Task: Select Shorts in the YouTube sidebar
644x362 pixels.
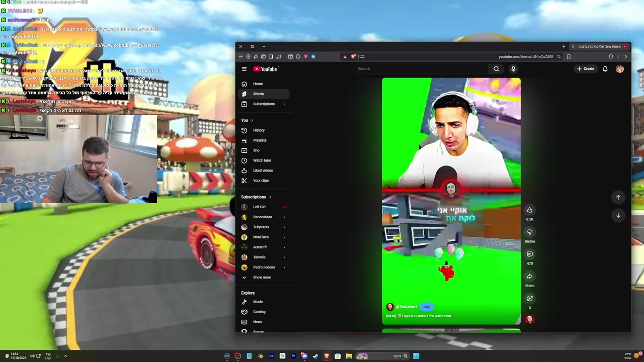Action: click(264, 94)
